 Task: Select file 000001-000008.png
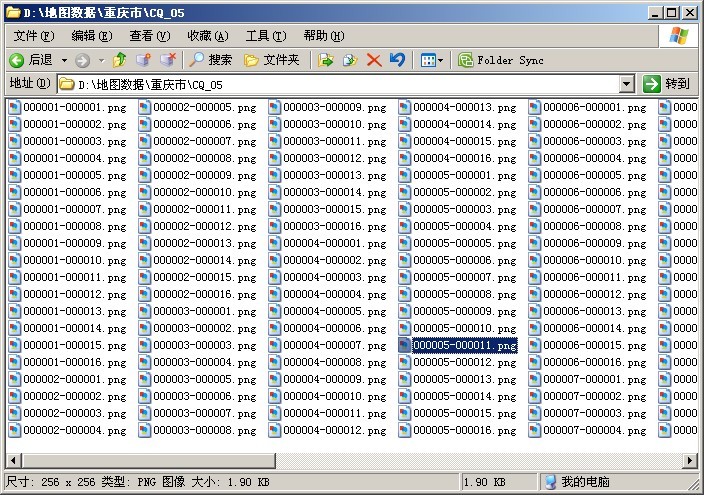pos(68,226)
